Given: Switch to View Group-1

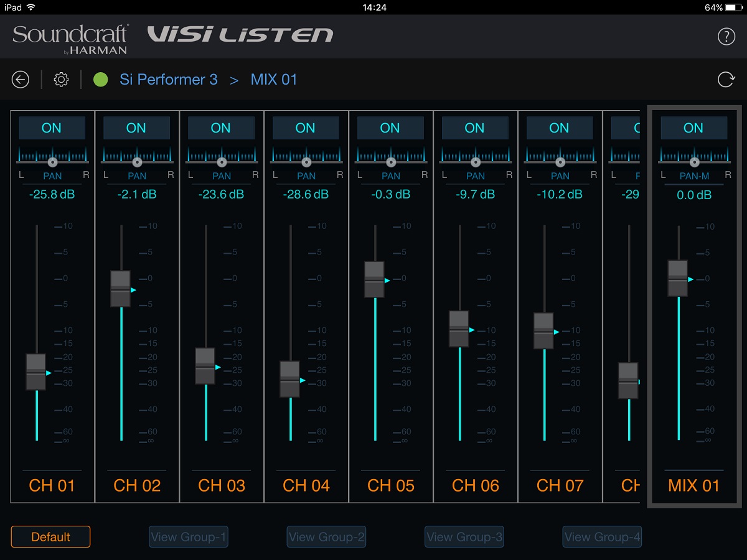Looking at the screenshot, I should [x=189, y=537].
